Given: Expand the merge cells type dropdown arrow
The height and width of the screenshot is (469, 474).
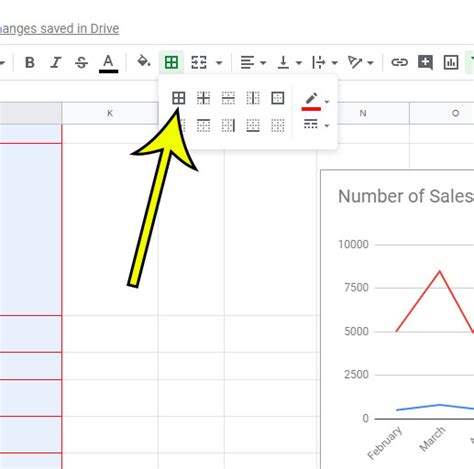Looking at the screenshot, I should coord(219,63).
